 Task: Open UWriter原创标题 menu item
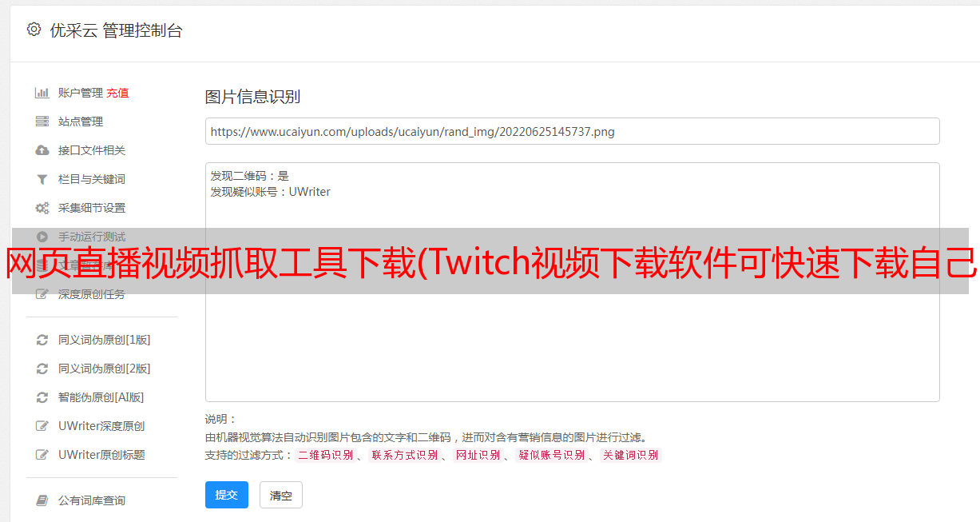(x=101, y=455)
